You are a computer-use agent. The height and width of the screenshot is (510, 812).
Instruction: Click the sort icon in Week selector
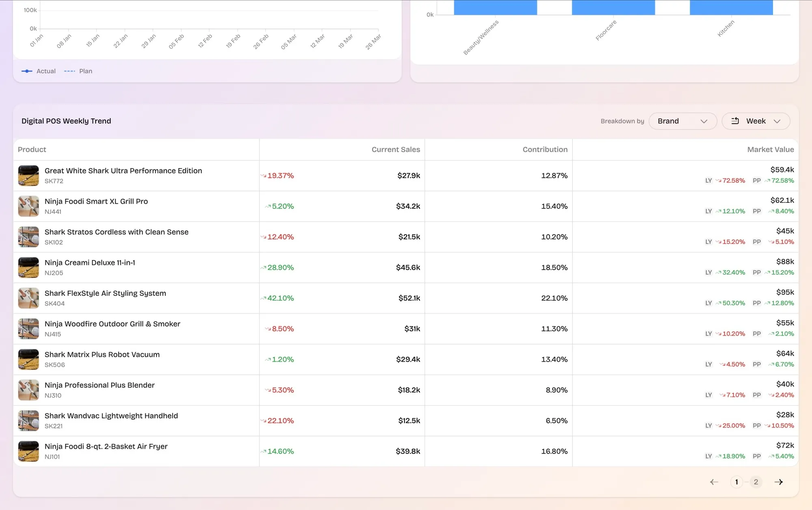[x=735, y=121]
